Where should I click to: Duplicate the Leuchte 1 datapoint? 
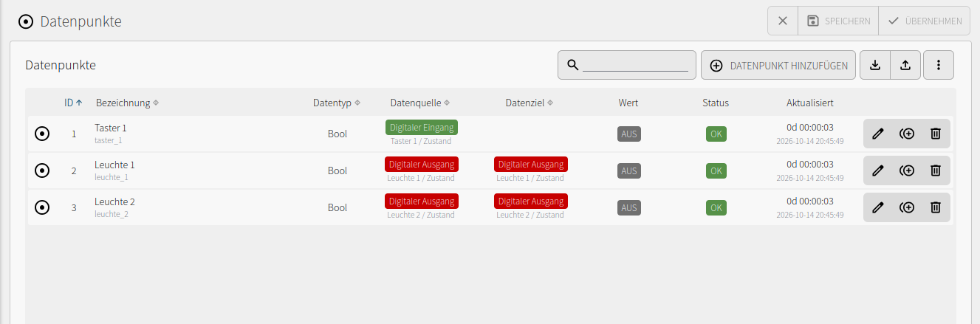point(907,170)
